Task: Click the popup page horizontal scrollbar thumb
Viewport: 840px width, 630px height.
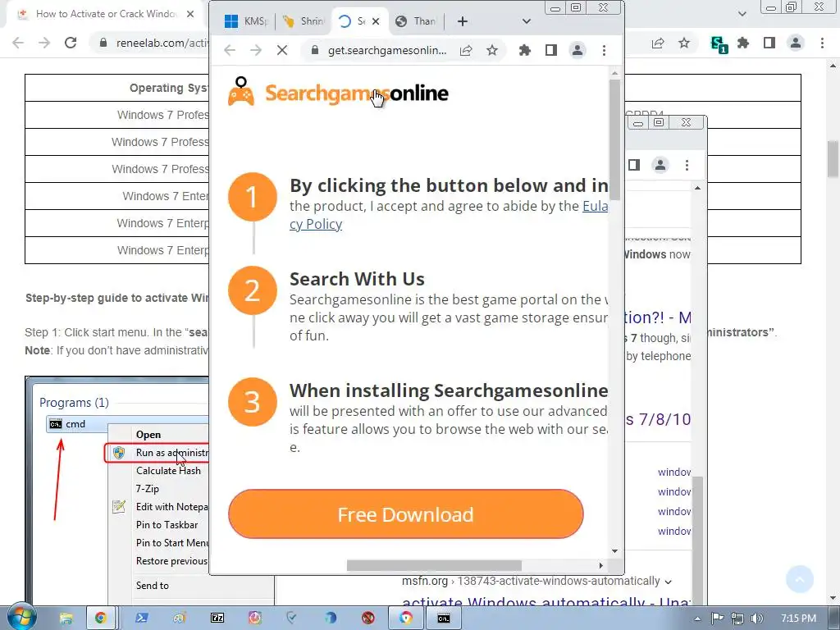Action: 434,566
